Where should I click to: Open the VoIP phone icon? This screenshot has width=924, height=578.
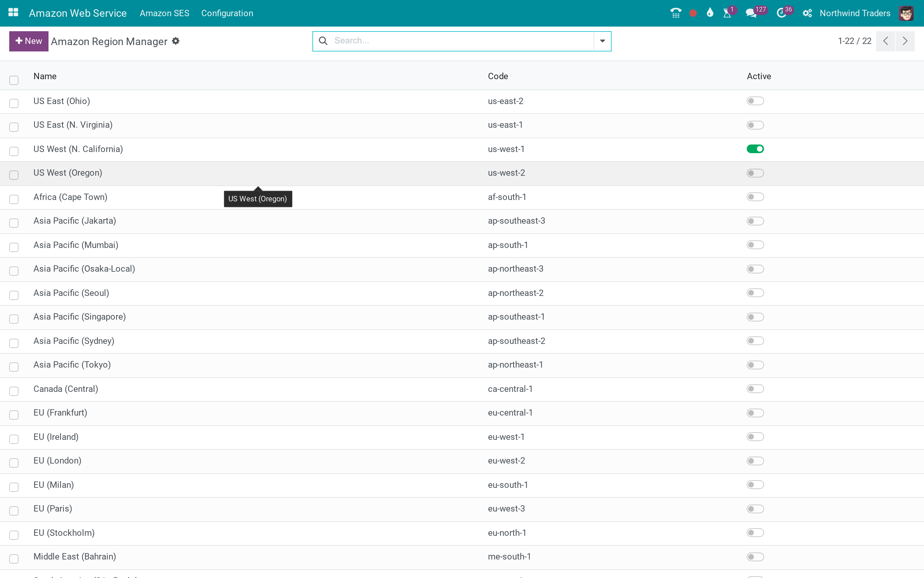[675, 13]
